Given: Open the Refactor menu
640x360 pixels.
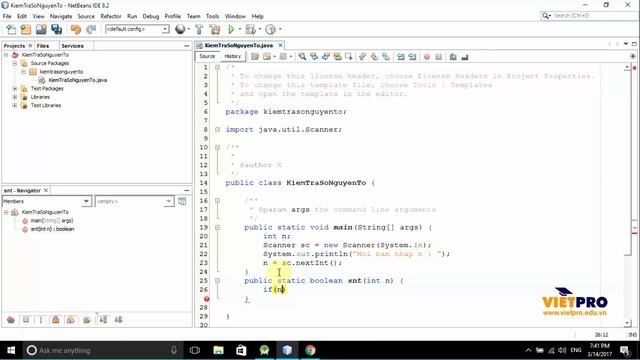Looking at the screenshot, I should click(x=111, y=16).
